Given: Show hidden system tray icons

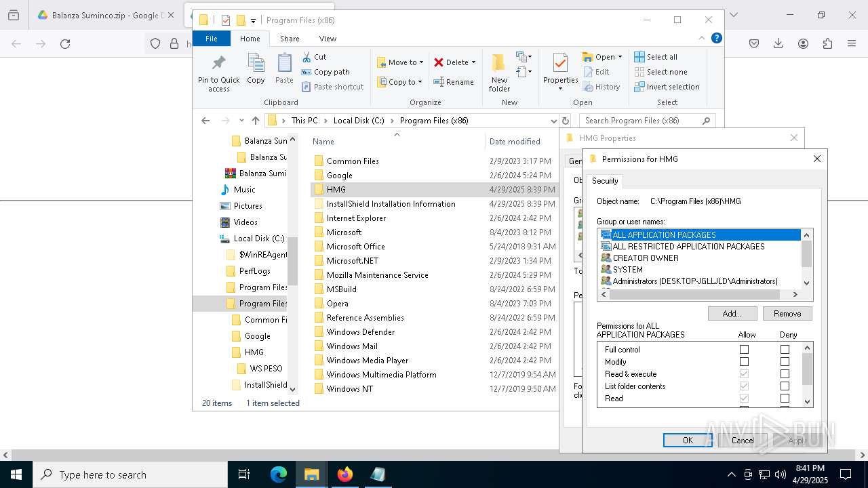Looking at the screenshot, I should (731, 474).
